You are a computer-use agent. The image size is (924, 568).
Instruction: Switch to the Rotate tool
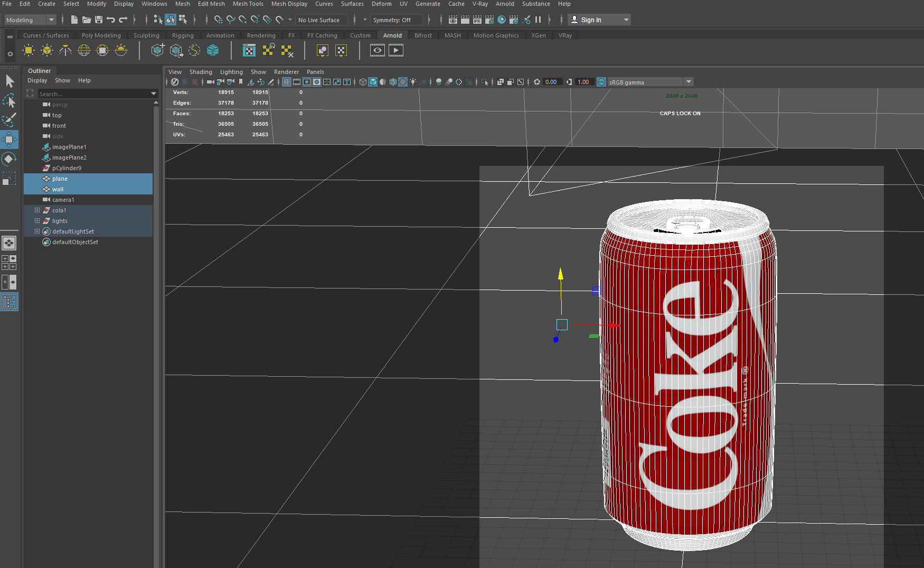[x=9, y=159]
